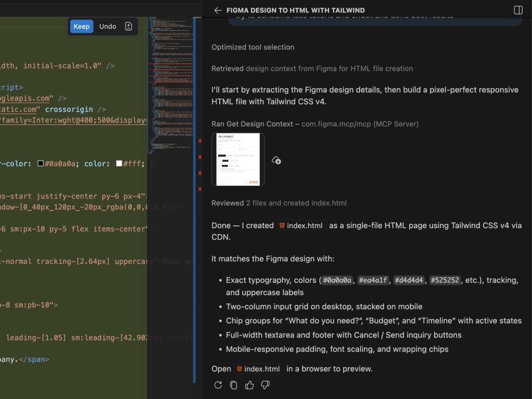The height and width of the screenshot is (399, 532).
Task: Click 'com.figma.mcp/mcp (MCP Server)' text
Action: point(360,124)
